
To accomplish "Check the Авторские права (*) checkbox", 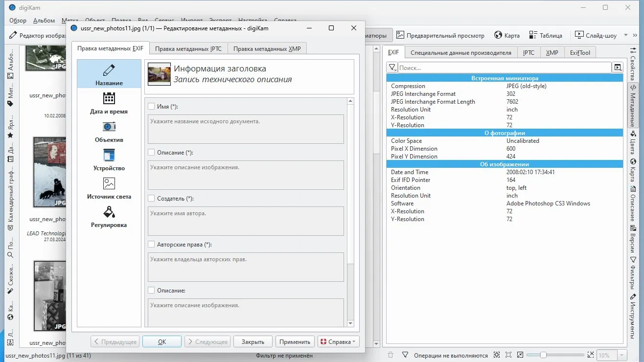I will [x=151, y=245].
